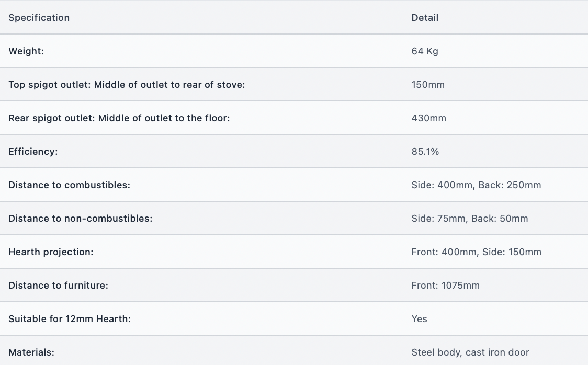
Task: Select the 'Weight:' row label
Action: [26, 51]
